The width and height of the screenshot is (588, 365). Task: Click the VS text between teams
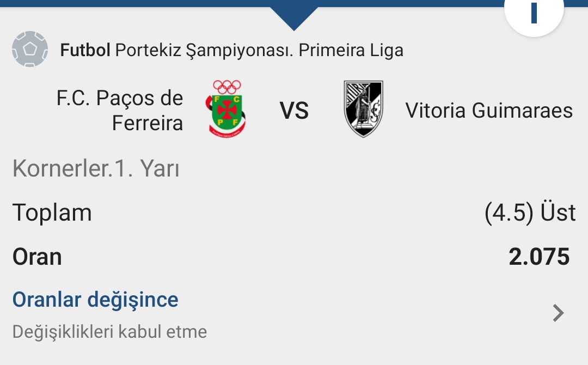point(294,111)
